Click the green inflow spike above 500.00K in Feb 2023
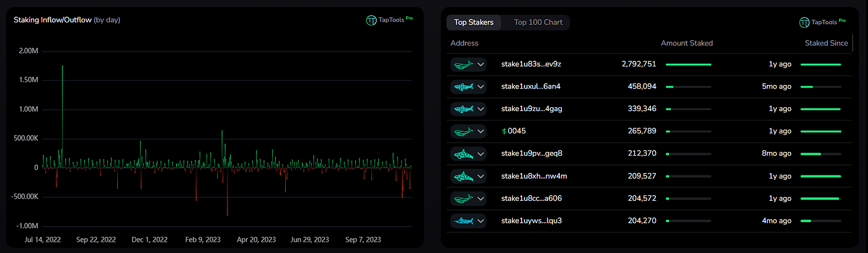Viewport: 868px width, 253px height. click(222, 149)
